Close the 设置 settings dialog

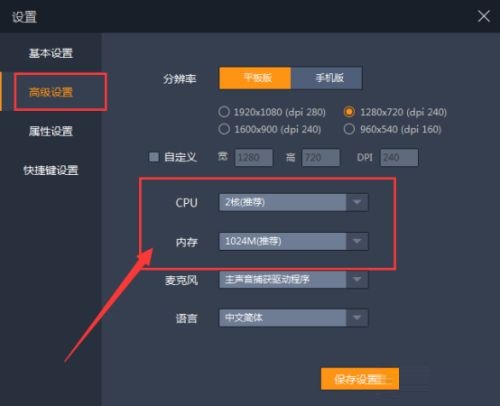click(483, 16)
